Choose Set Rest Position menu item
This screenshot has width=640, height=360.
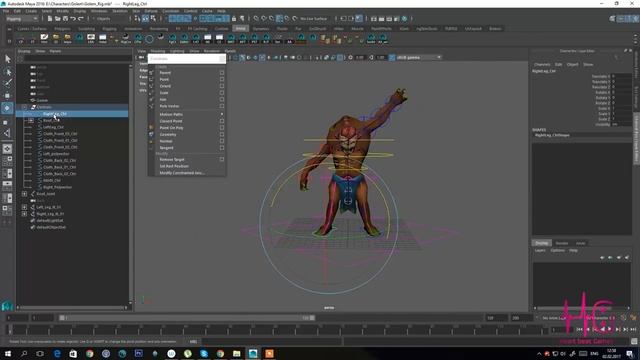[174, 166]
